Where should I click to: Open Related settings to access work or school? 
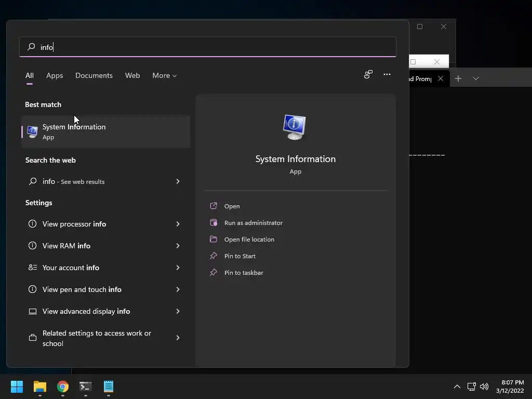point(105,338)
